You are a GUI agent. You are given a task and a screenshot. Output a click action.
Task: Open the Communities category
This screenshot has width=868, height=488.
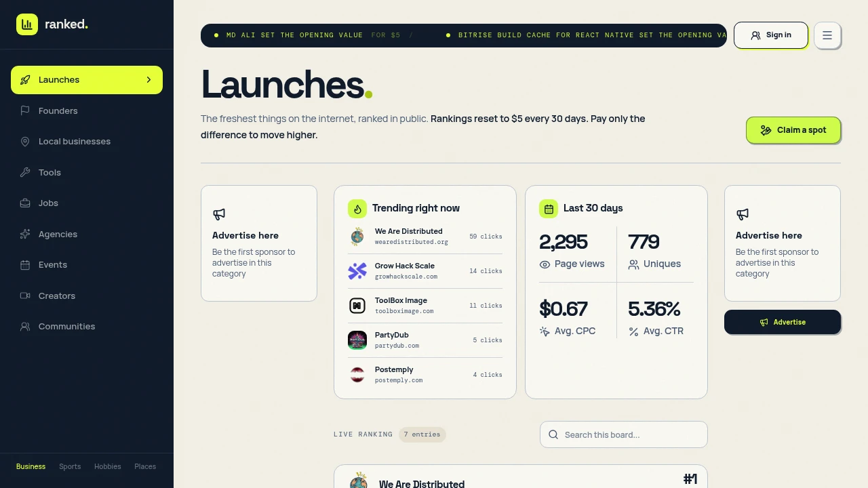coord(87,327)
